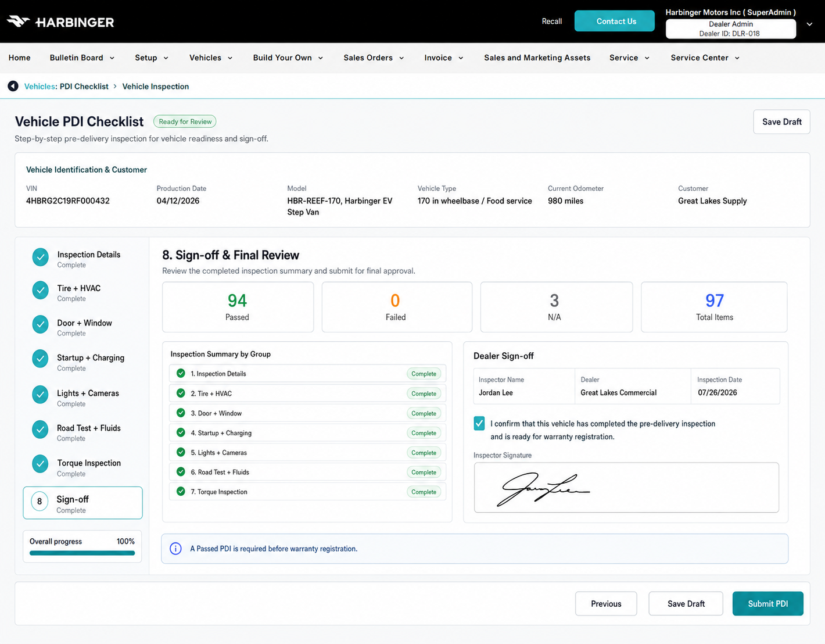Select the Torque Inspection step label
The image size is (825, 644).
point(89,463)
